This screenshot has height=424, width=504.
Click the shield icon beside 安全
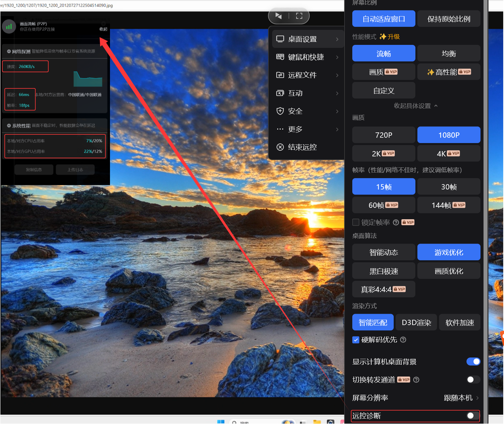(x=280, y=111)
